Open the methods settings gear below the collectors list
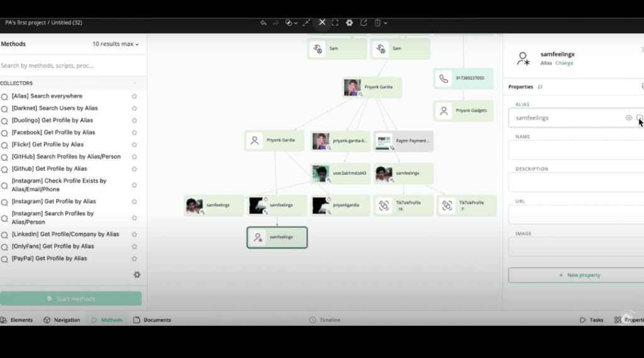The image size is (644, 358). click(137, 275)
